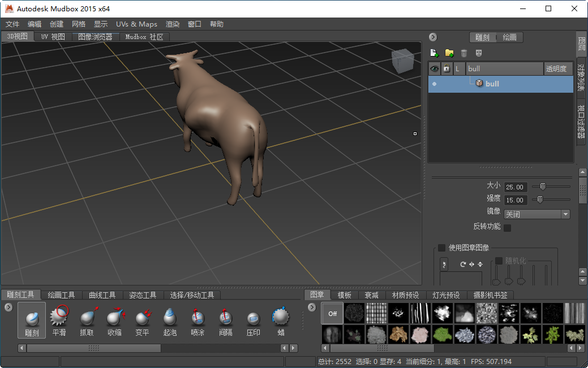Click the mask face icon in layers
This screenshot has height=368, width=588.
(x=479, y=53)
